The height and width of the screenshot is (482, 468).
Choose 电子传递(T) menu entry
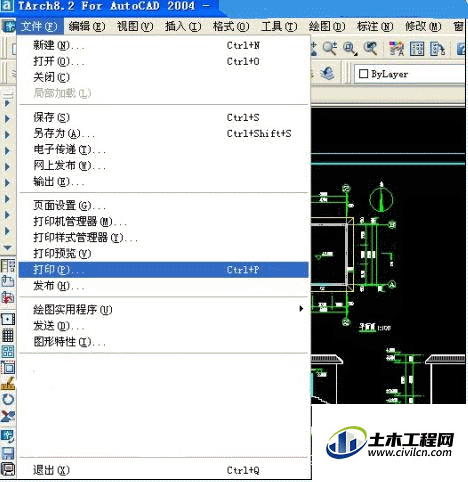click(x=163, y=149)
